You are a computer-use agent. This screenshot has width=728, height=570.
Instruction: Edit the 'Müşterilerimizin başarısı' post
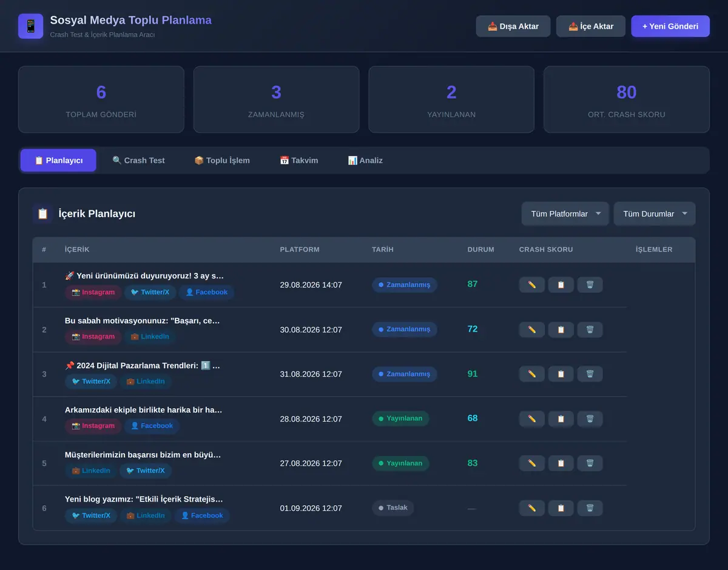tap(532, 463)
